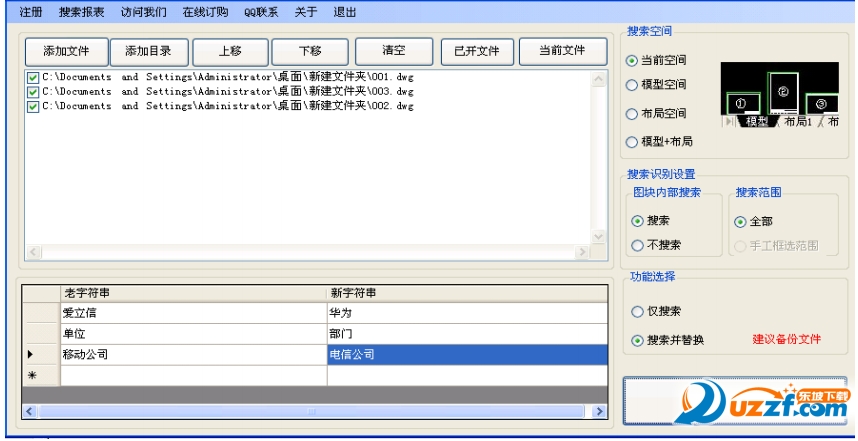Uncheck the 003.dwg file checkbox
Viewport: 858px width, 441px height.
[x=33, y=92]
